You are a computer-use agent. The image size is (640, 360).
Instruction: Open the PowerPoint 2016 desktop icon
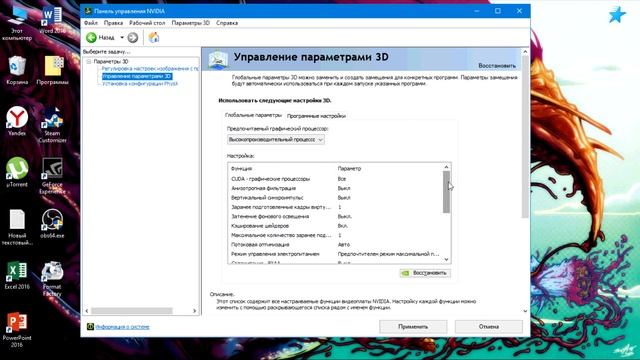[x=17, y=330]
